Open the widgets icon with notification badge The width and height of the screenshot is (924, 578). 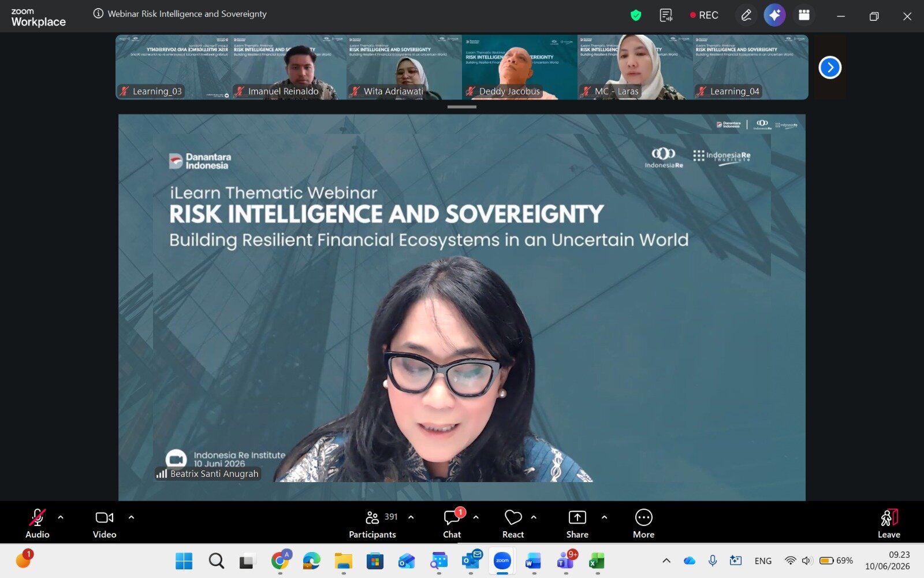(24, 560)
